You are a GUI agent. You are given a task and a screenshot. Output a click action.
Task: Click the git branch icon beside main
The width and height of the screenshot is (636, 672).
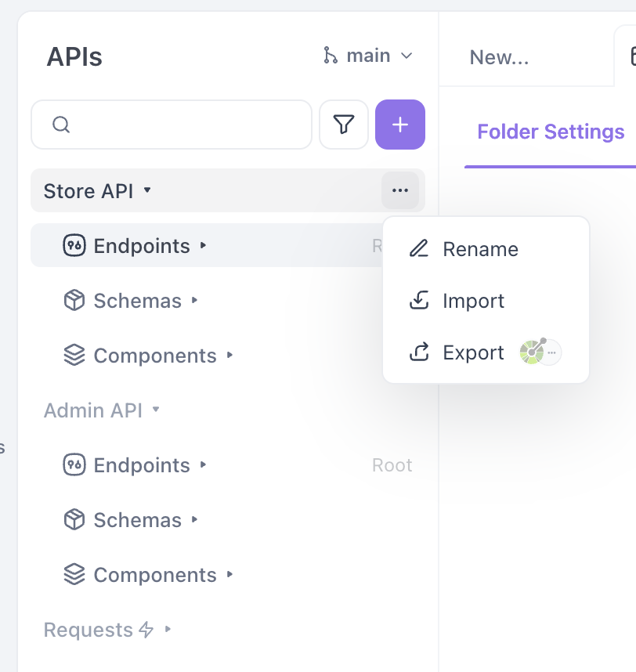(x=331, y=56)
